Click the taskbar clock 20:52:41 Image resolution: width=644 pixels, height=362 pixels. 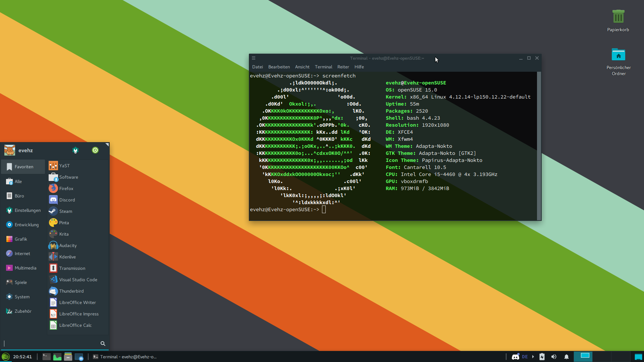point(22,357)
